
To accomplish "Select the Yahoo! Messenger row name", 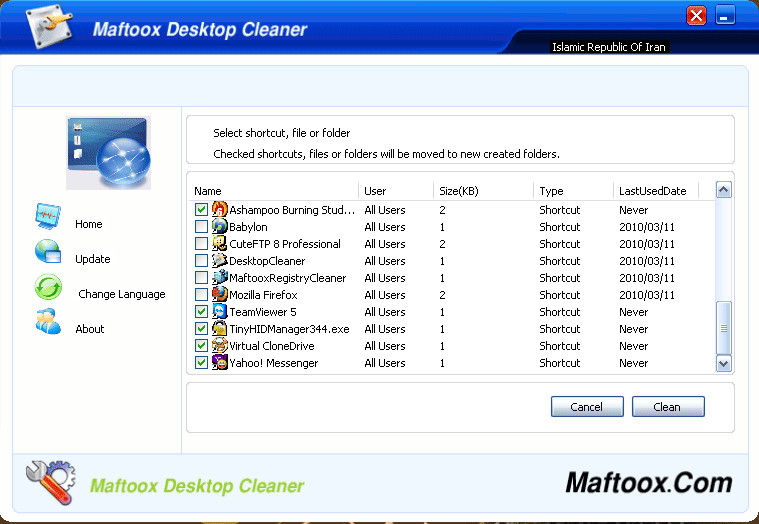I will [273, 363].
